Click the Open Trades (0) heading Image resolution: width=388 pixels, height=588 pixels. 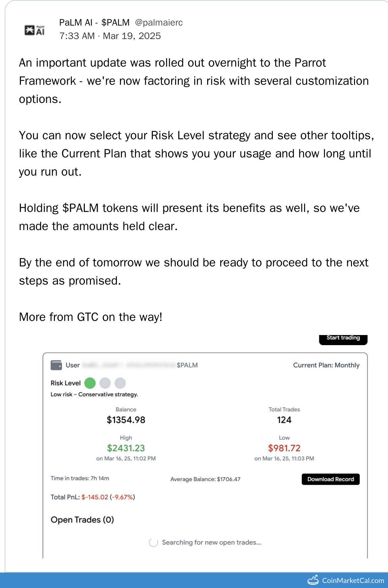(82, 520)
